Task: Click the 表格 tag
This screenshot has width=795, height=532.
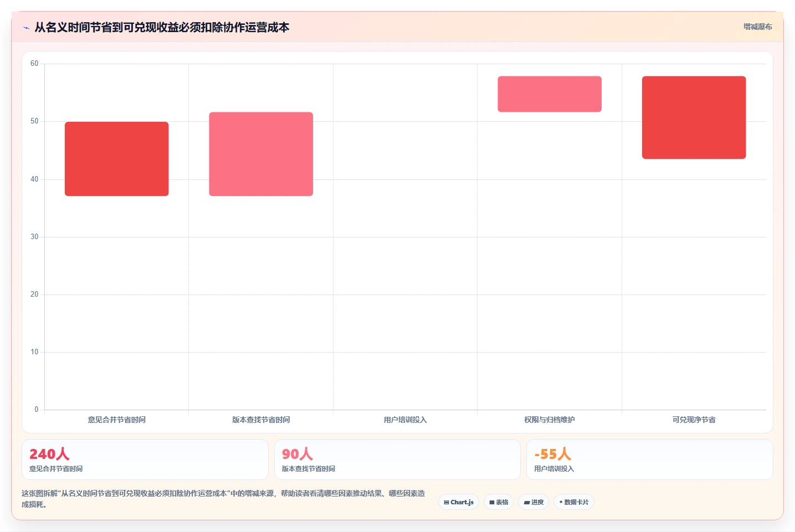Action: pyautogui.click(x=499, y=502)
